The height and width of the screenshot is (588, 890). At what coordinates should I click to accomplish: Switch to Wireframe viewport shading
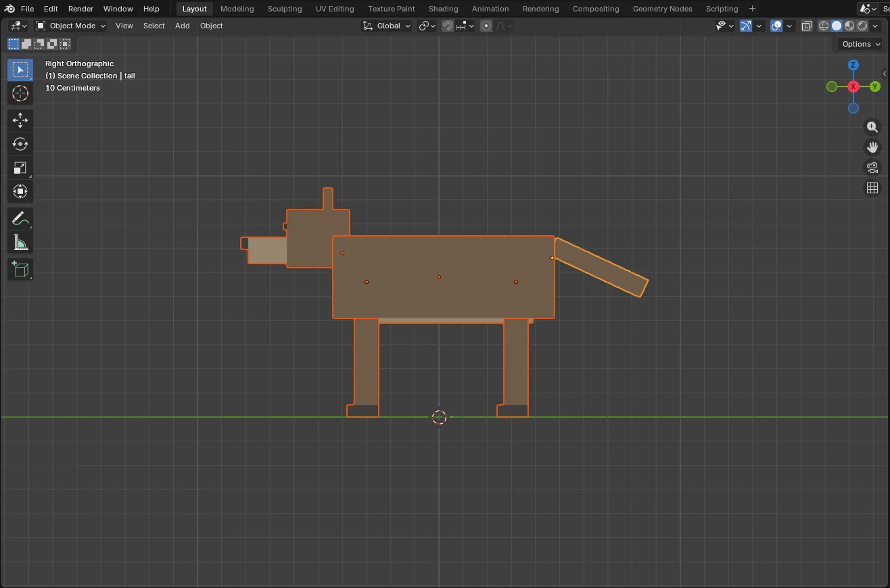(x=824, y=26)
